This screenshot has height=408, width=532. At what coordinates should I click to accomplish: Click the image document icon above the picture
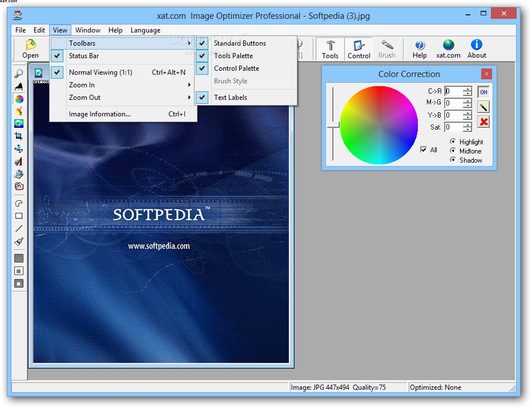point(39,72)
